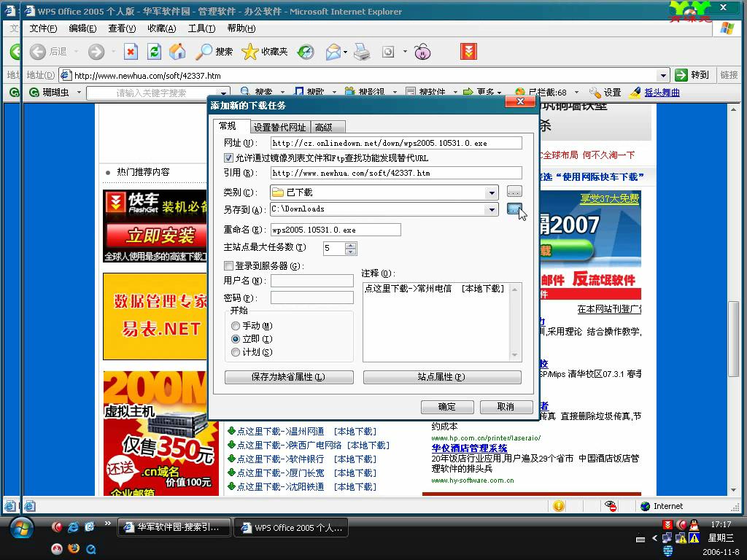Click the 引用 referrer input field
Viewport: 747px width, 560px height.
[x=396, y=173]
